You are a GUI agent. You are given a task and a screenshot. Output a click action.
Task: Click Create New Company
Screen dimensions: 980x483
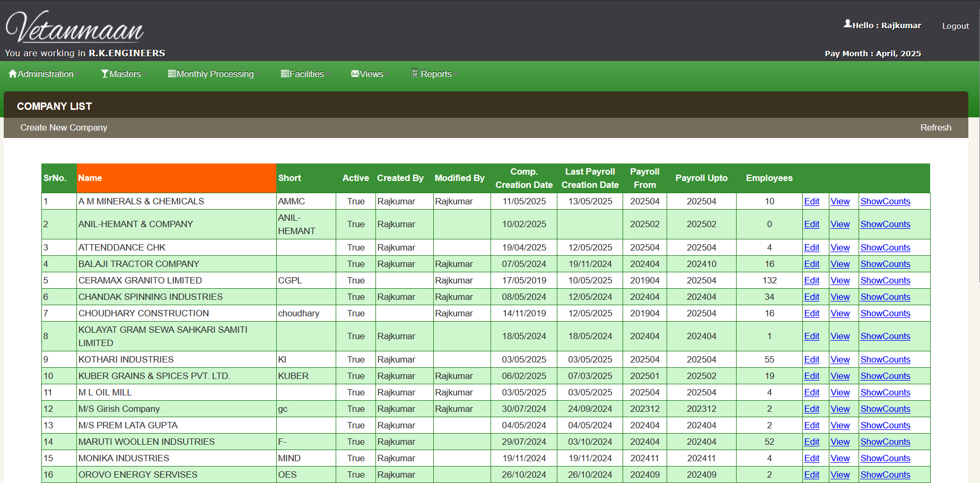pyautogui.click(x=64, y=127)
